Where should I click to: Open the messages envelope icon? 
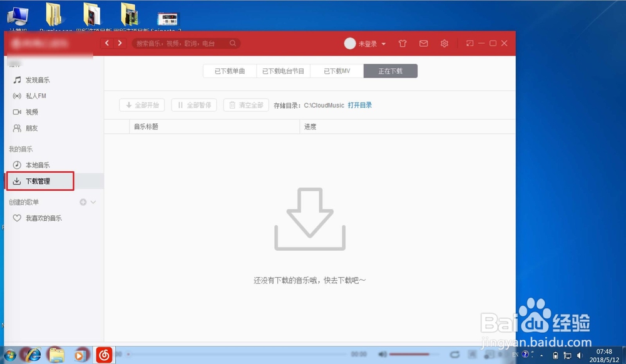point(424,43)
